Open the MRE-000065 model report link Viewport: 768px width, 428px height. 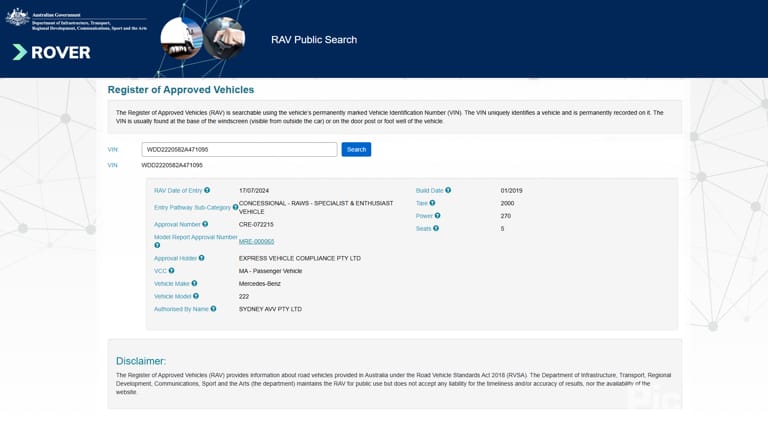coord(256,241)
